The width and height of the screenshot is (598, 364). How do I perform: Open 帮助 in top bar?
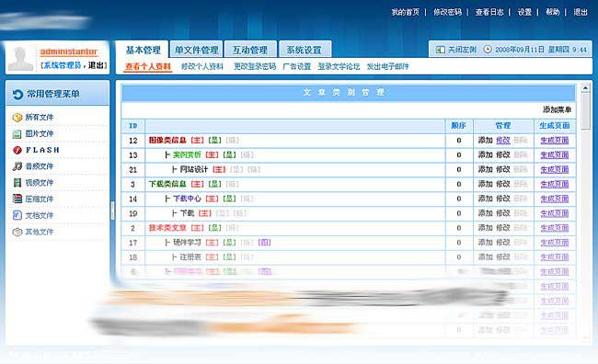coord(553,12)
